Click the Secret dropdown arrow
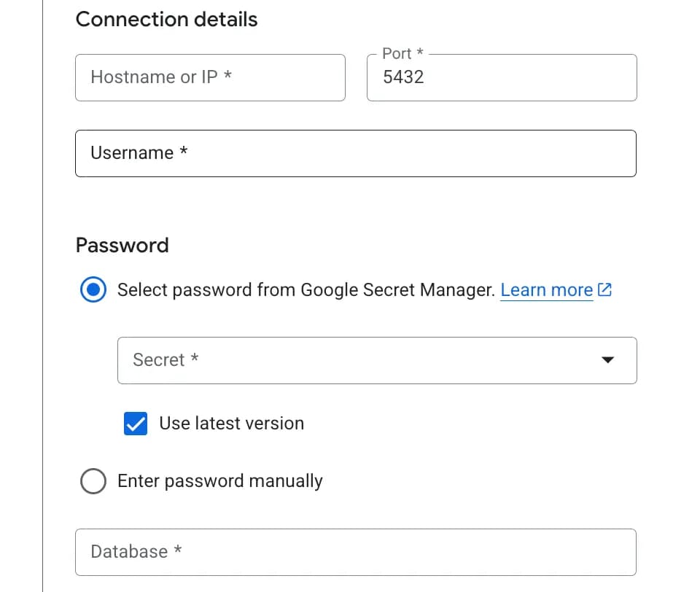 [607, 360]
